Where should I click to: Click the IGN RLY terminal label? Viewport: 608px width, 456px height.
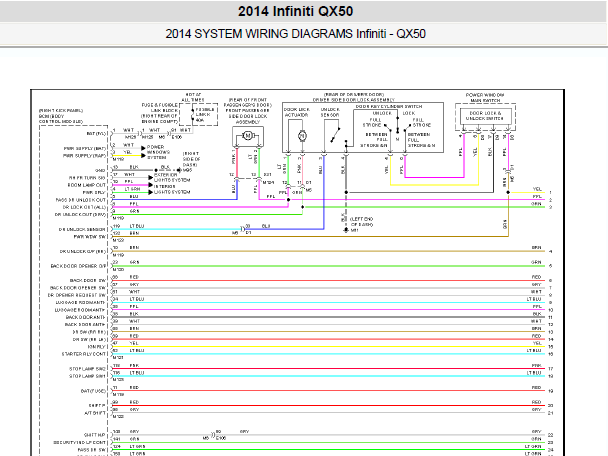tap(96, 347)
